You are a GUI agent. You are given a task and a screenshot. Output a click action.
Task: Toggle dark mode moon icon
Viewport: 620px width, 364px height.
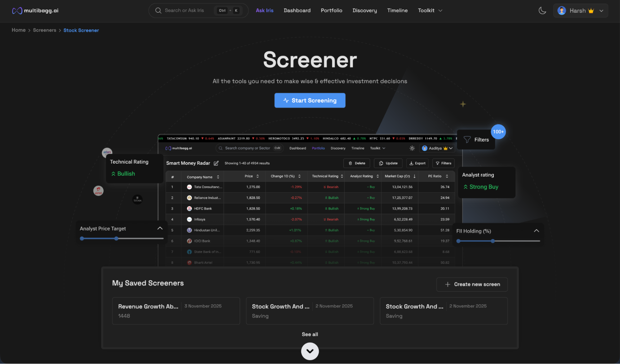542,11
